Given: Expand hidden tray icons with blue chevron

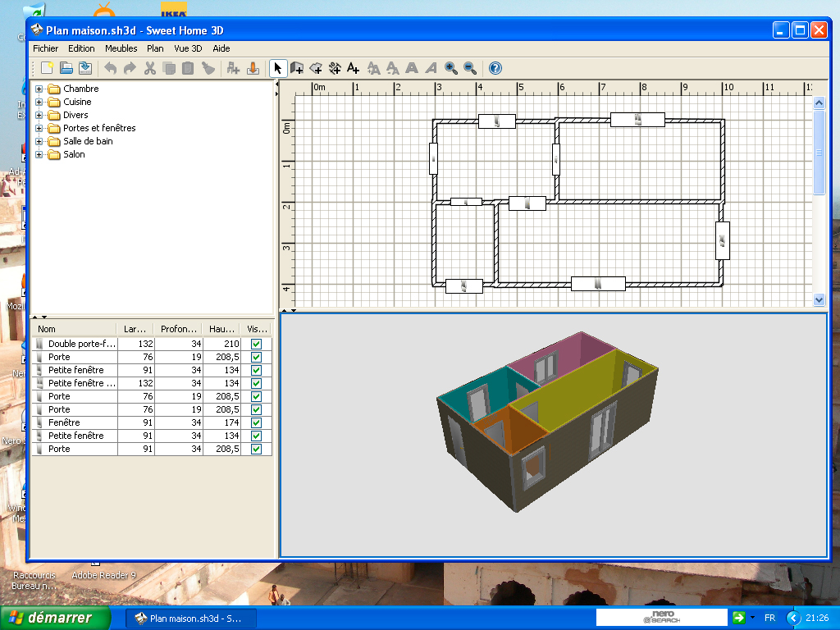Looking at the screenshot, I should tap(793, 619).
